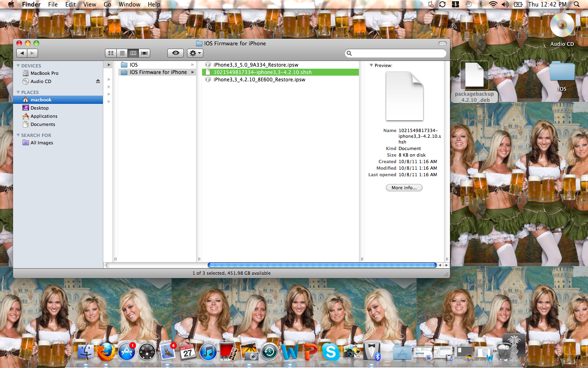Open the Wi-Fi menu bar icon
588x368 pixels.
[493, 4]
